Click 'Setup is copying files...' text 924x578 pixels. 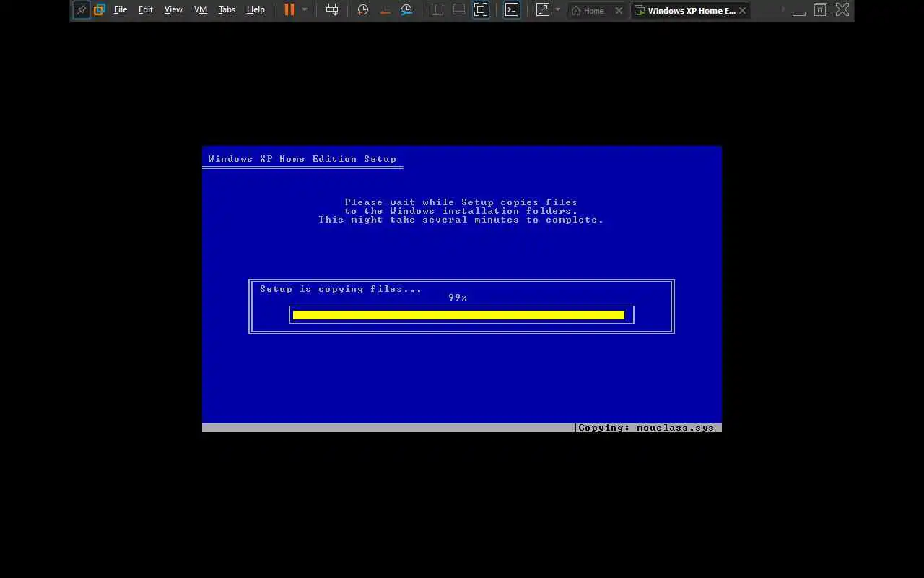click(341, 289)
